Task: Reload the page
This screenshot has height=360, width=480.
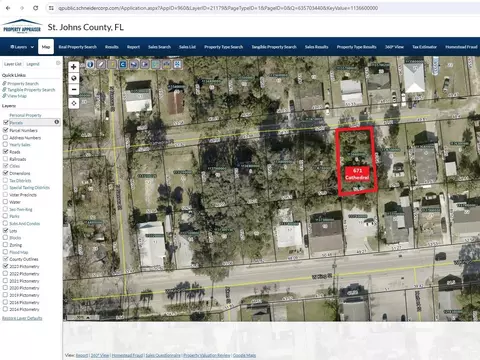Action: 35,8
